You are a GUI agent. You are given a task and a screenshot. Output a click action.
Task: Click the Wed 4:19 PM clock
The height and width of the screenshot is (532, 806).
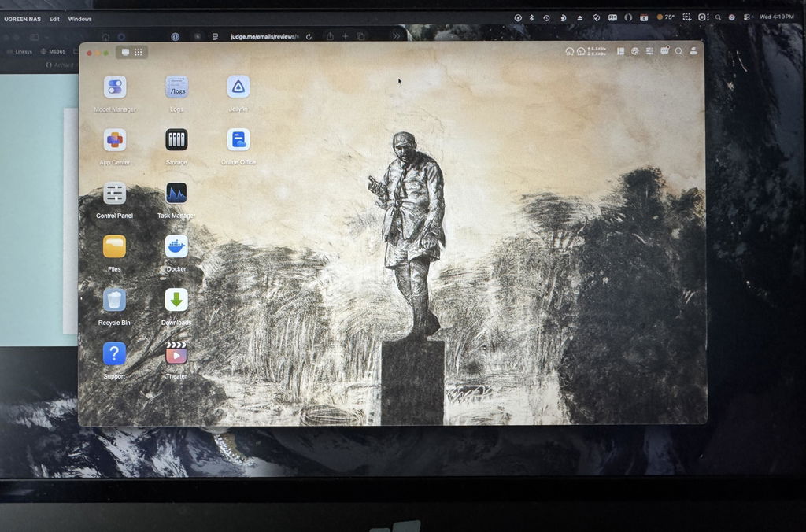click(x=777, y=17)
